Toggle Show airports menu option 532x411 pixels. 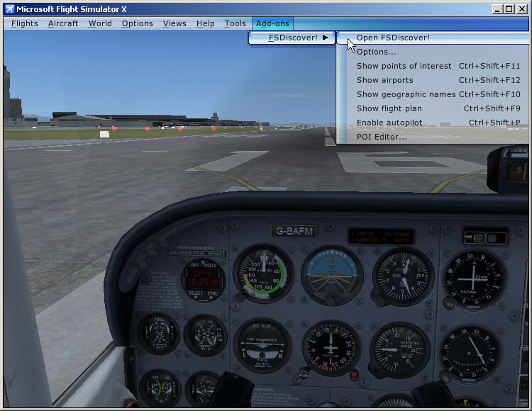pyautogui.click(x=384, y=80)
